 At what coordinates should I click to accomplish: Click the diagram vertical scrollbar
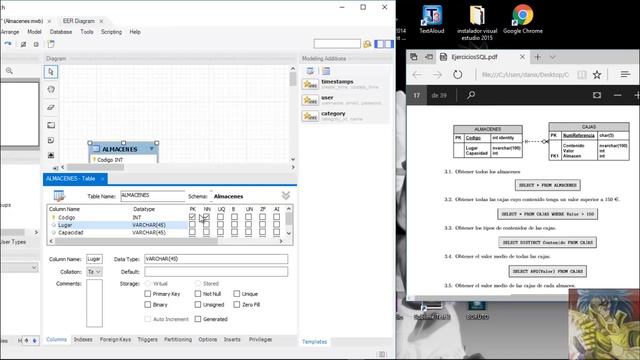[293, 113]
